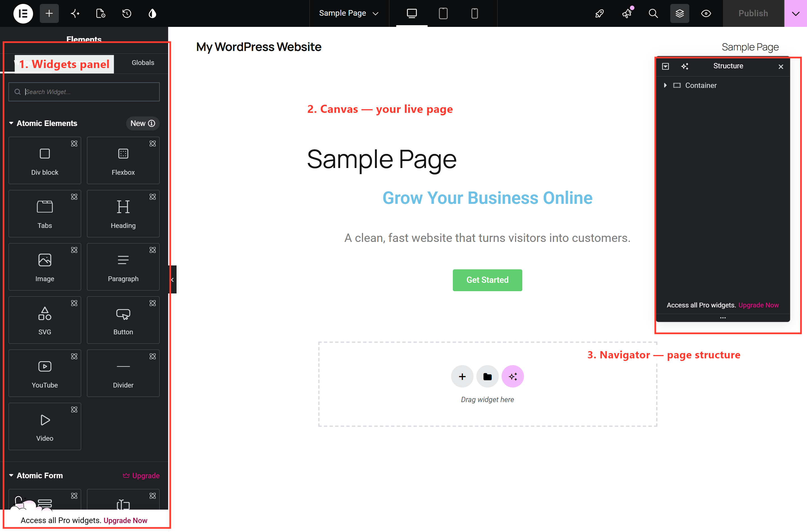The image size is (807, 532).
Task: Select the Video widget
Action: point(45,426)
